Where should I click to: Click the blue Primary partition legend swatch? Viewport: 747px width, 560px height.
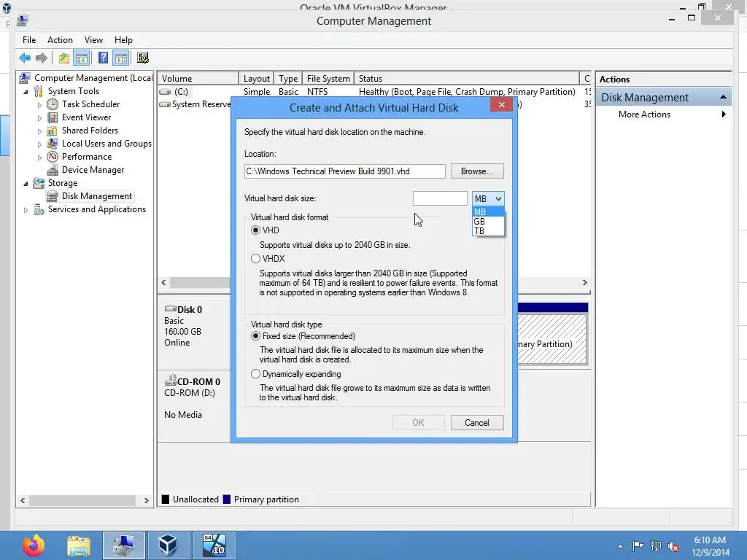pos(227,499)
